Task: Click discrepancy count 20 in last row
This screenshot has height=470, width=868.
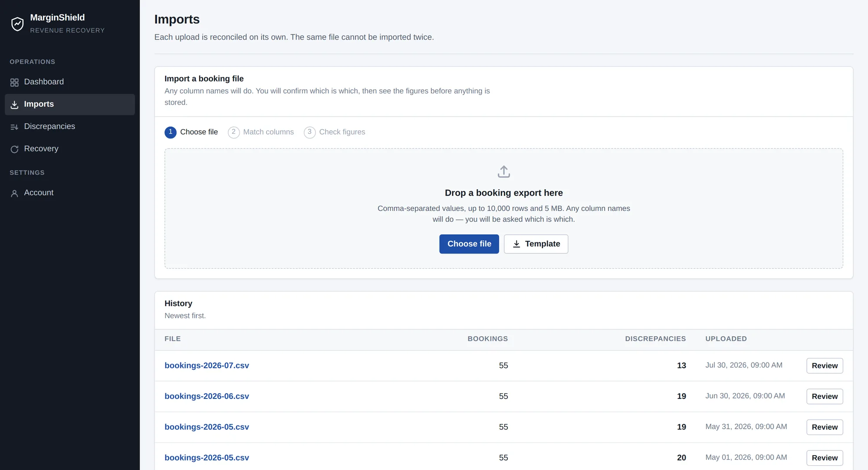Action: pyautogui.click(x=681, y=458)
